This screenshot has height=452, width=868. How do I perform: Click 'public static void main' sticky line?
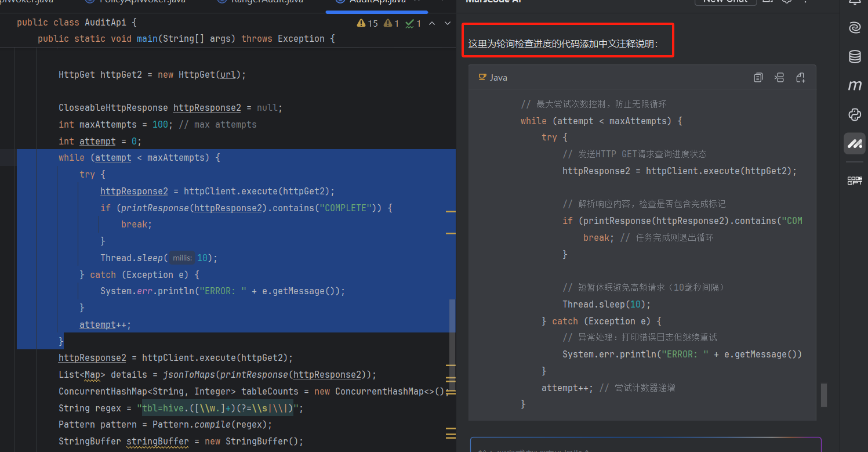186,39
